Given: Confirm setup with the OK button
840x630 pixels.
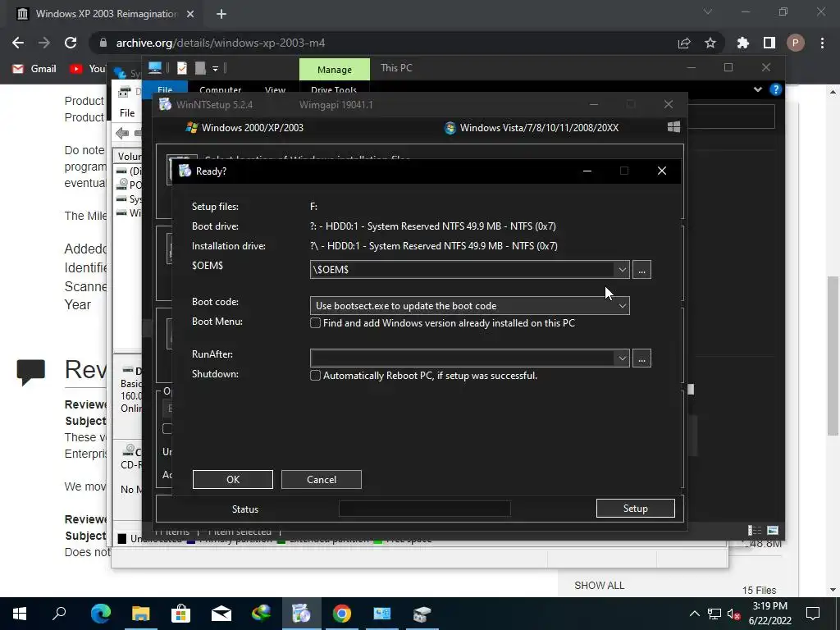Looking at the screenshot, I should pyautogui.click(x=233, y=479).
